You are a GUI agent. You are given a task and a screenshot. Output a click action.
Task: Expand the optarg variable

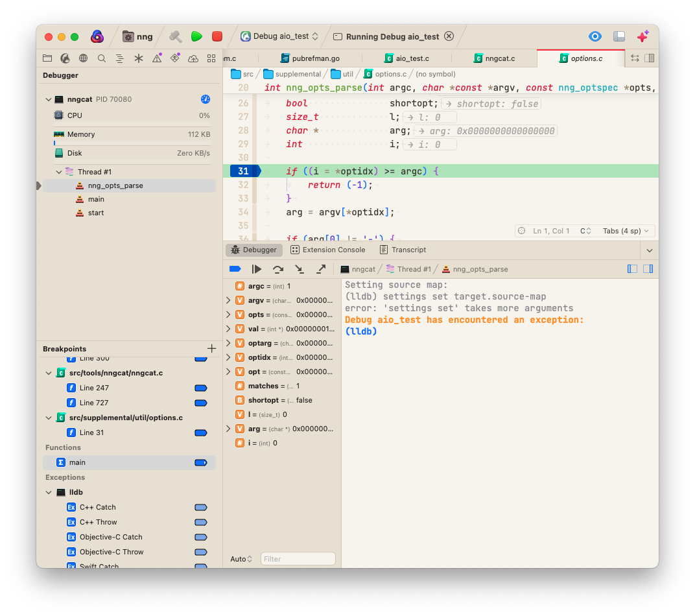tap(228, 343)
